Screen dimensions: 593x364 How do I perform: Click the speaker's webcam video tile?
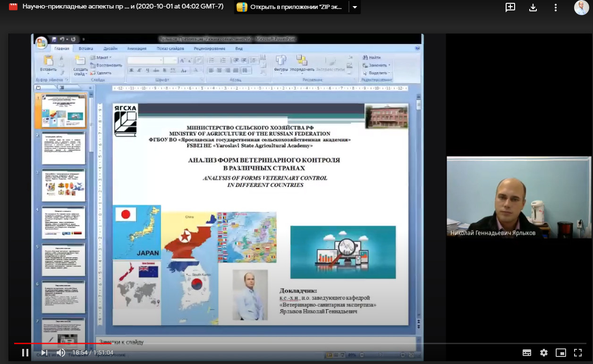pyautogui.click(x=519, y=197)
